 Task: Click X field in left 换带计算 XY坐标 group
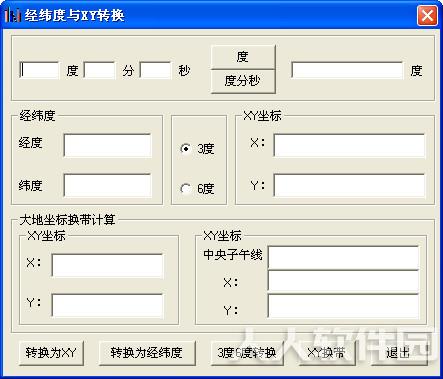click(107, 266)
